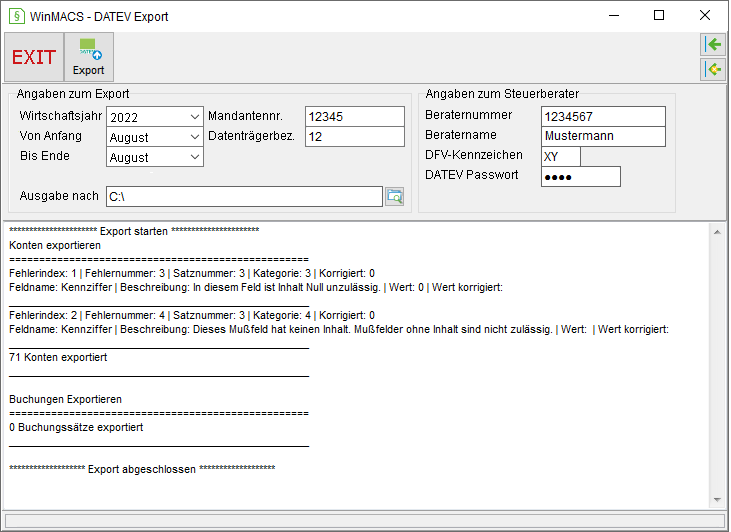This screenshot has width=731, height=532.
Task: Click the WinMACS paragraph app icon
Action: [17, 16]
